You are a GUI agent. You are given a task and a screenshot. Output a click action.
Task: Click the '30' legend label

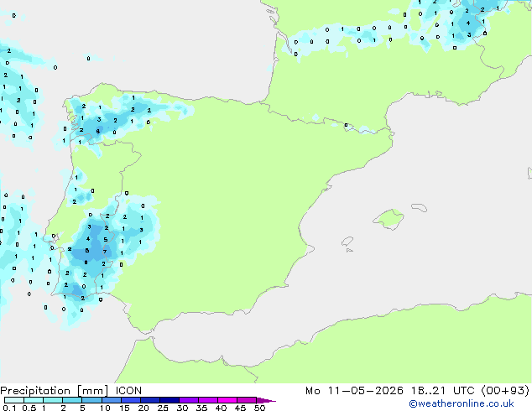[x=182, y=408]
